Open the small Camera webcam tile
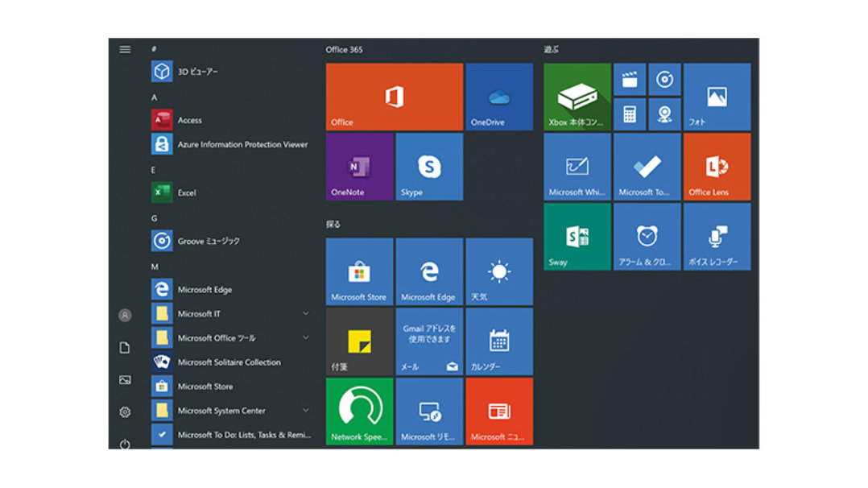 coord(664,114)
